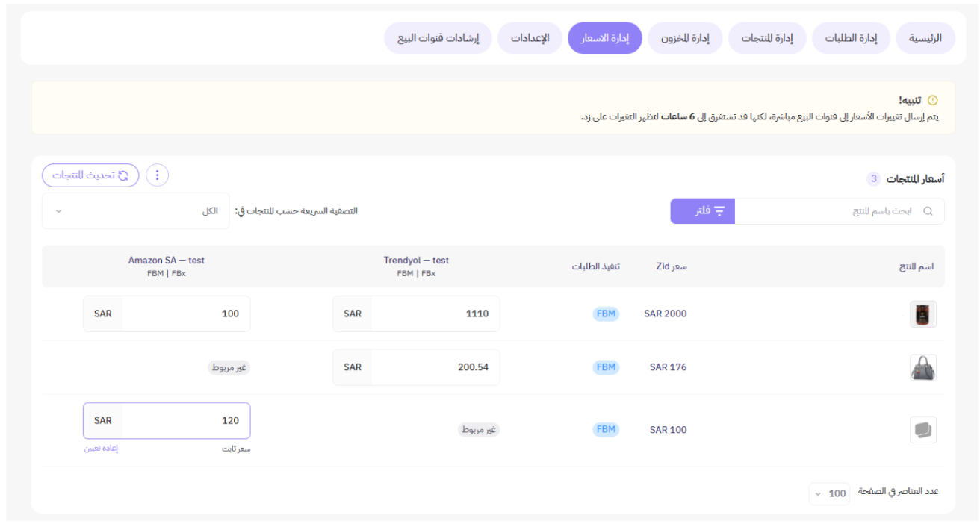
Task: Click the SAR 100 Zid price
Action: pyautogui.click(x=669, y=430)
